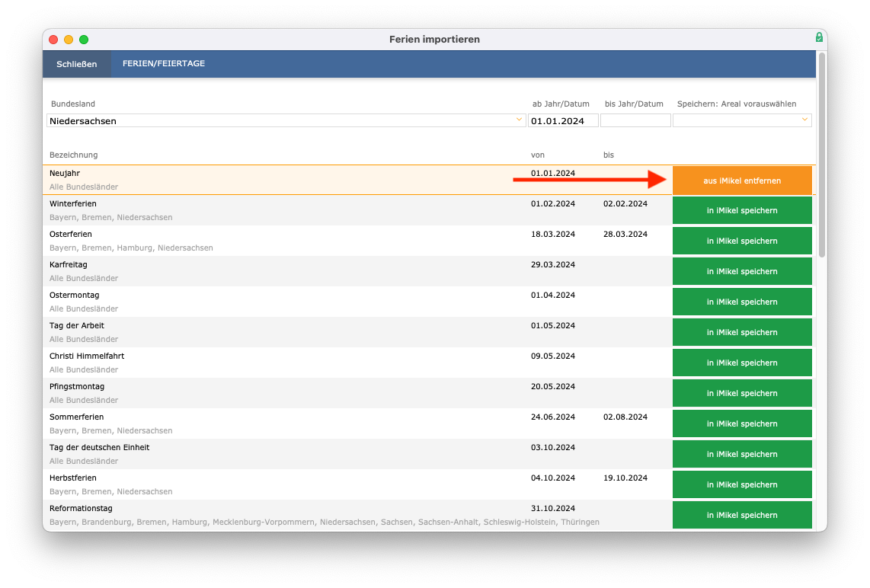Image resolution: width=870 pixels, height=588 pixels.
Task: Click Sommerferien end date 02.08.2024
Action: [x=625, y=417]
